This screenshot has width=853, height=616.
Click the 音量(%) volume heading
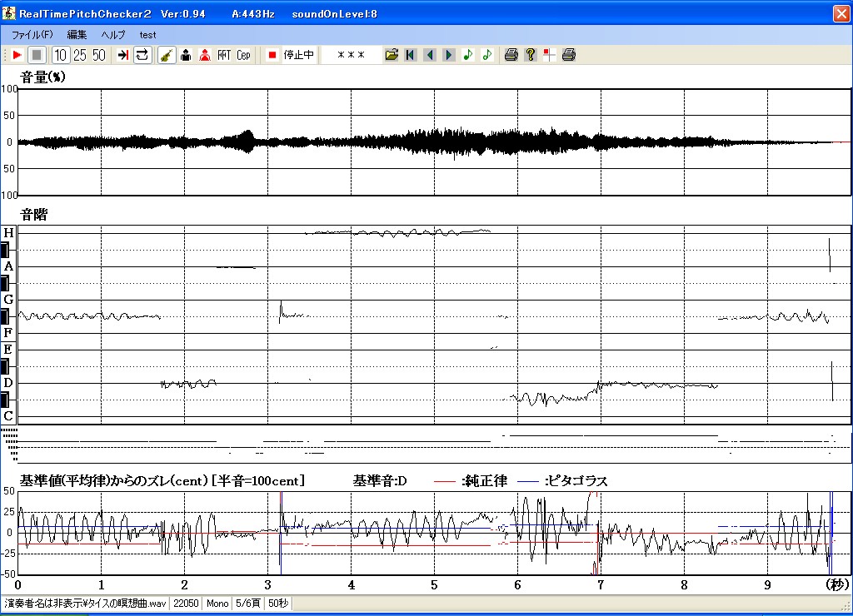[x=43, y=77]
